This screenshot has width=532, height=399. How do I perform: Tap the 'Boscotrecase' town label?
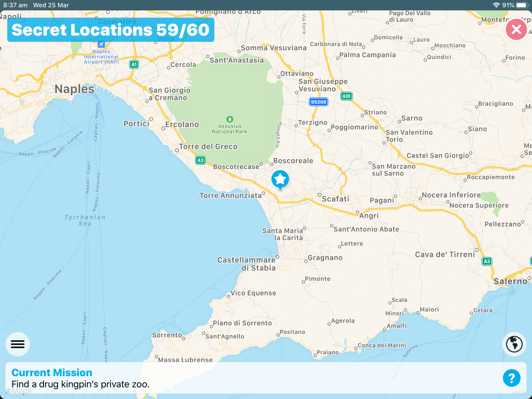tap(236, 167)
